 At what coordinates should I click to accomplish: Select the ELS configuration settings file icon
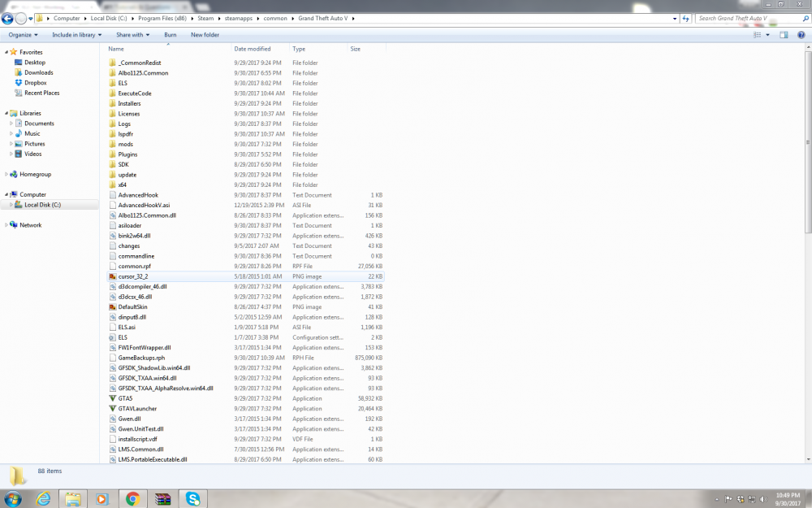112,337
